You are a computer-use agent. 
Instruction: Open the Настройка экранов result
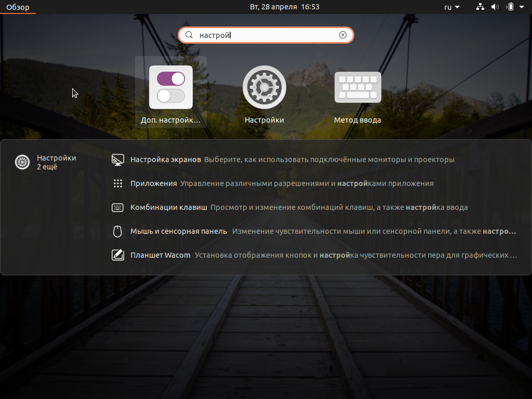(x=314, y=159)
